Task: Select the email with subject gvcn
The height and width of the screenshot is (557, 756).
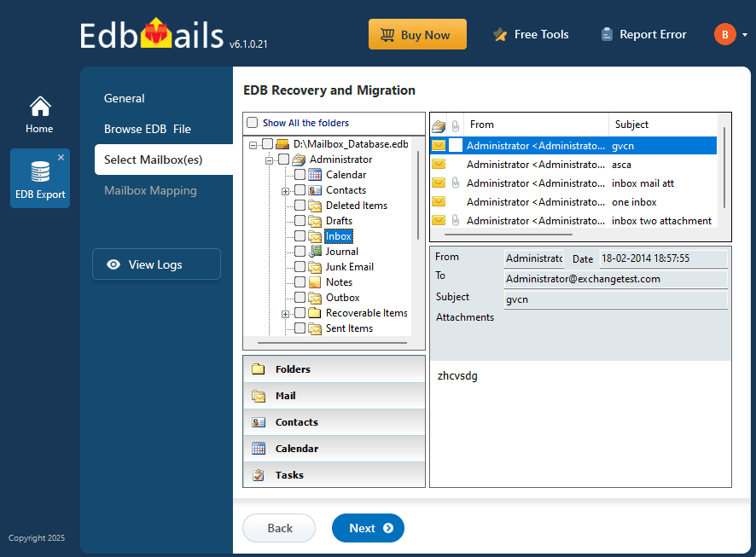Action: click(573, 146)
